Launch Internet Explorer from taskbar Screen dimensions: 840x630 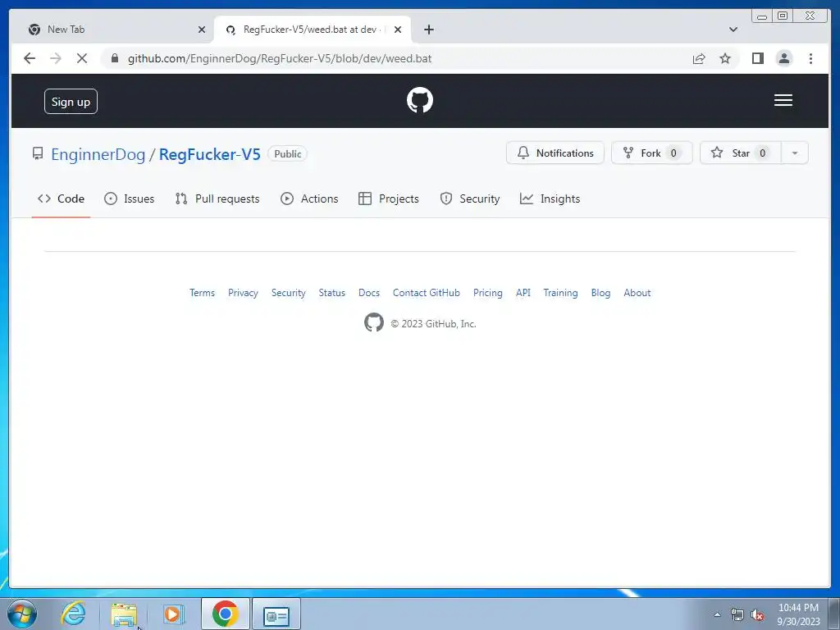[73, 614]
